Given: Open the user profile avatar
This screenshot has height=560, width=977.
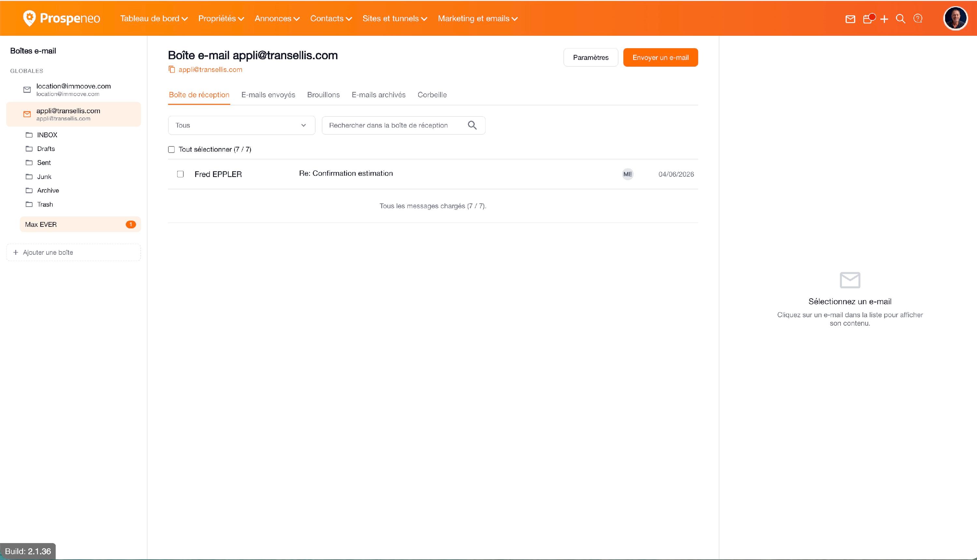Looking at the screenshot, I should [x=955, y=18].
